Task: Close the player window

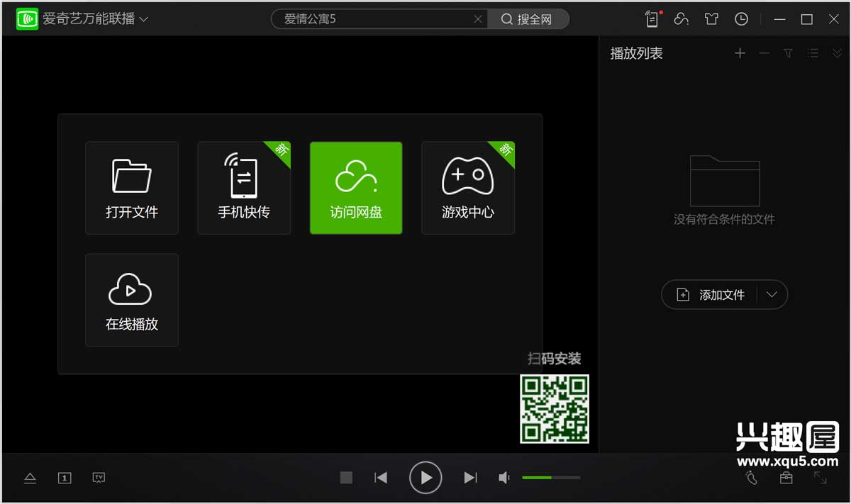Action: [834, 19]
